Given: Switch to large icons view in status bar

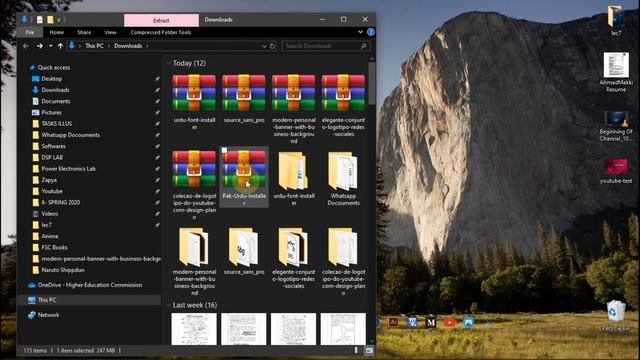Looking at the screenshot, I should click(x=369, y=350).
